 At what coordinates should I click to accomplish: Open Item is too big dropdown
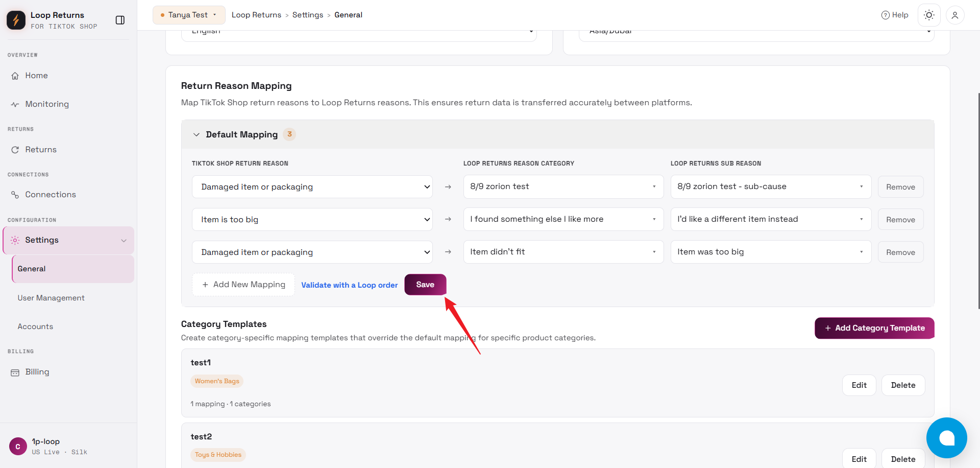click(x=312, y=220)
